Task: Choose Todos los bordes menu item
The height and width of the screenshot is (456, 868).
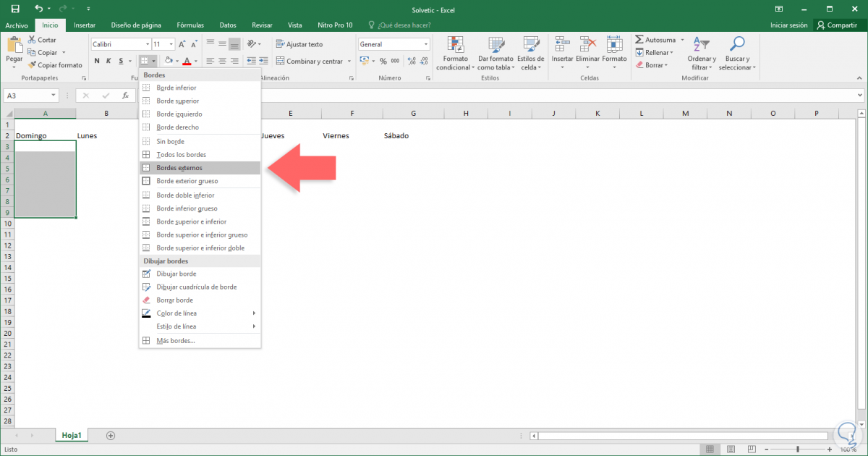Action: pyautogui.click(x=200, y=155)
